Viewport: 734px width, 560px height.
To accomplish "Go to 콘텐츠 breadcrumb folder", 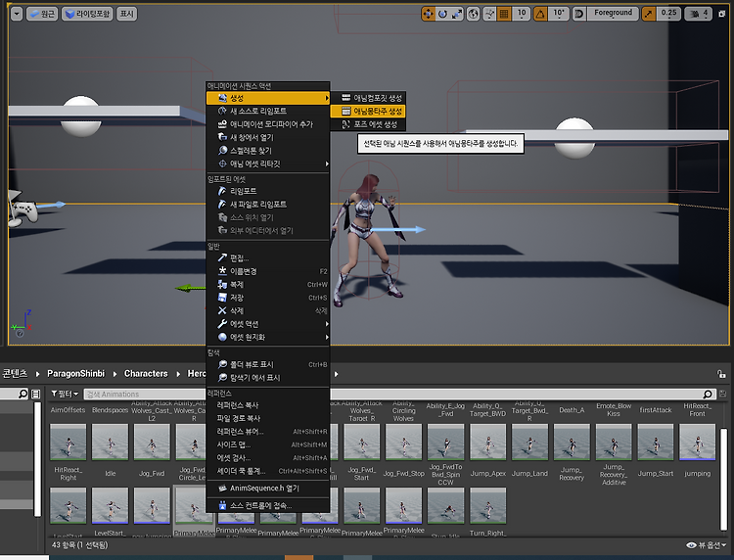I will 15,373.
